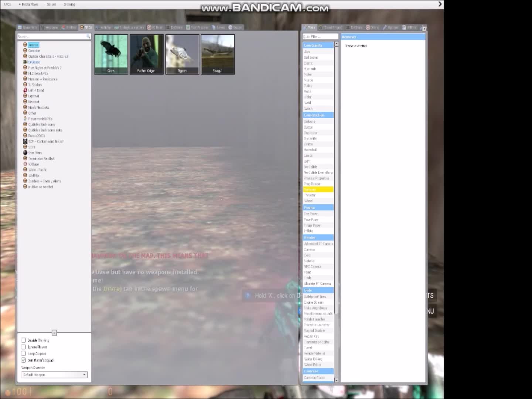
Task: Open the SCPs category icon
Action: (x=25, y=147)
